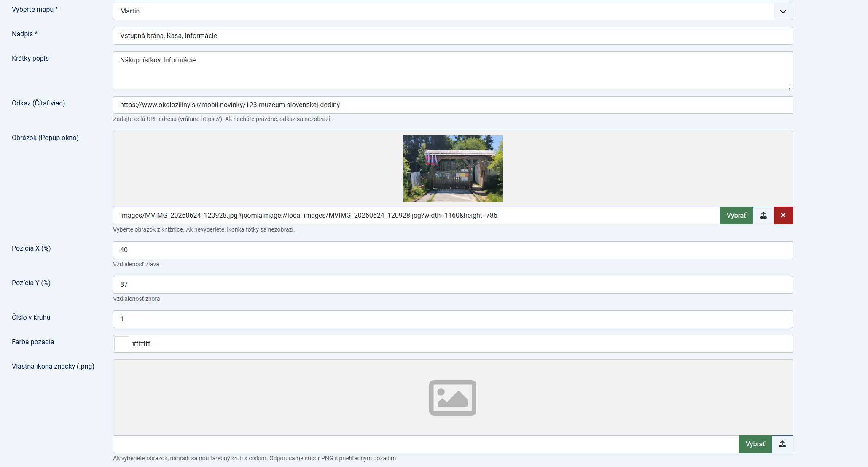Click Vybrať button for custom marker icon
The height and width of the screenshot is (467, 868).
point(755,444)
